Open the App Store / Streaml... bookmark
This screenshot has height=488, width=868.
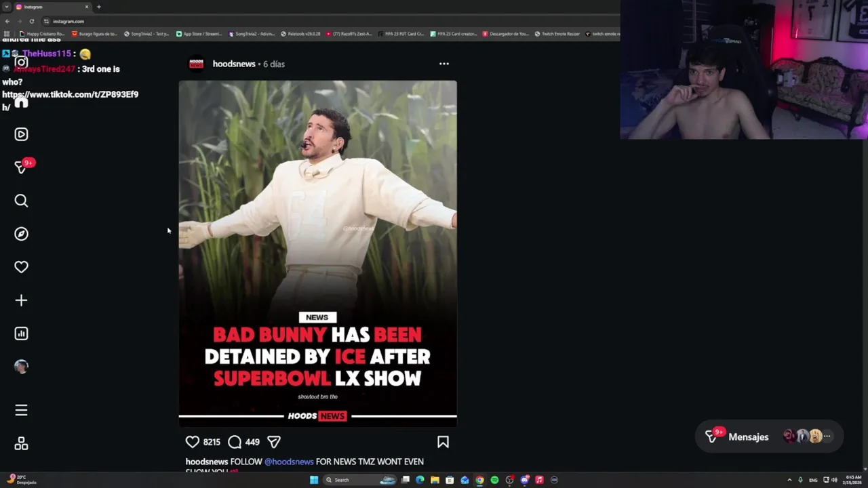[199, 34]
